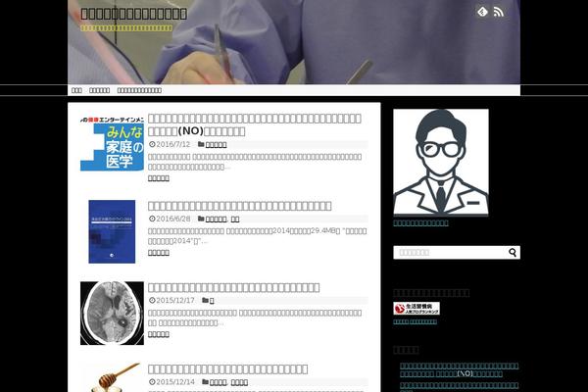Image resolution: width=588 pixels, height=392 pixels.
Task: Open the text link under ranking banner
Action: tap(415, 321)
